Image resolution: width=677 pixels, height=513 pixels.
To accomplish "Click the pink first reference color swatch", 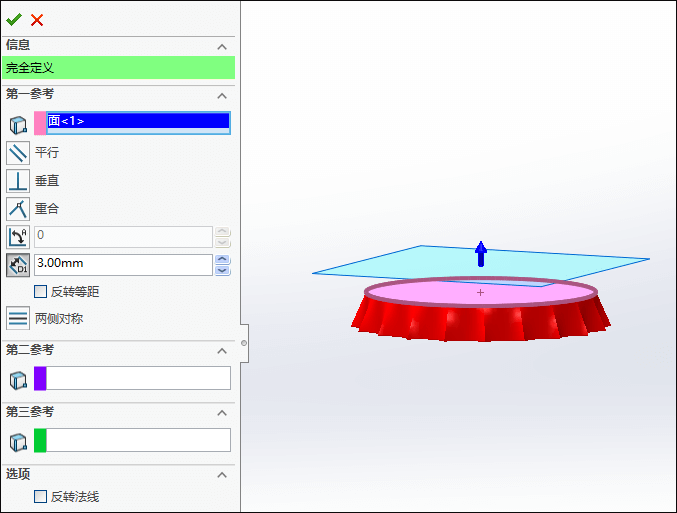I will pyautogui.click(x=40, y=123).
